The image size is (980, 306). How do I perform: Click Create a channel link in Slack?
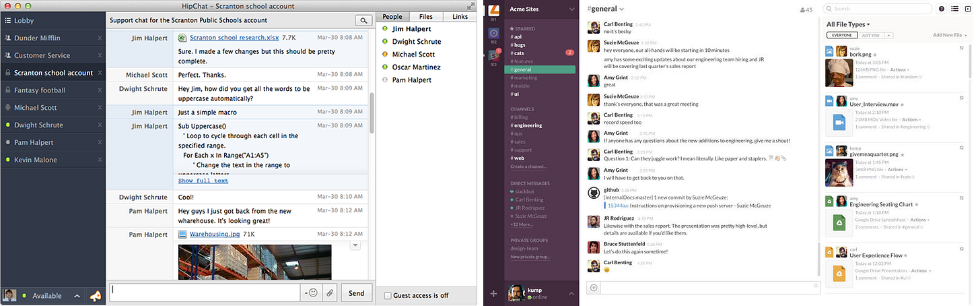(x=528, y=166)
